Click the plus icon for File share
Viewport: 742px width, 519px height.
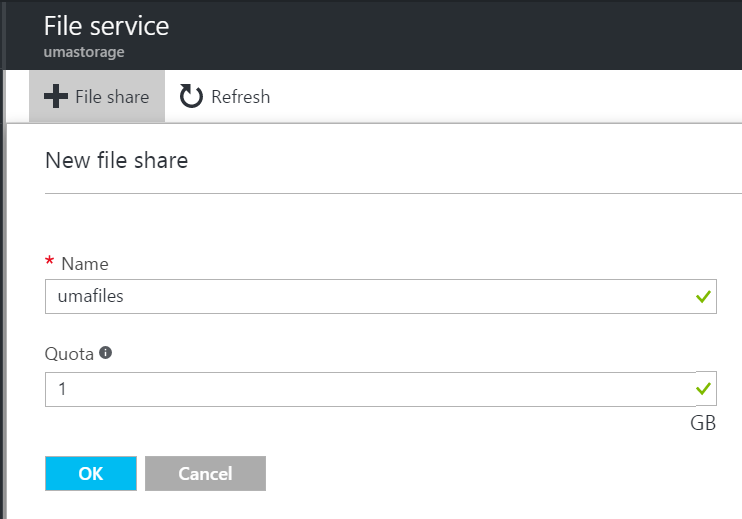pyautogui.click(x=56, y=96)
